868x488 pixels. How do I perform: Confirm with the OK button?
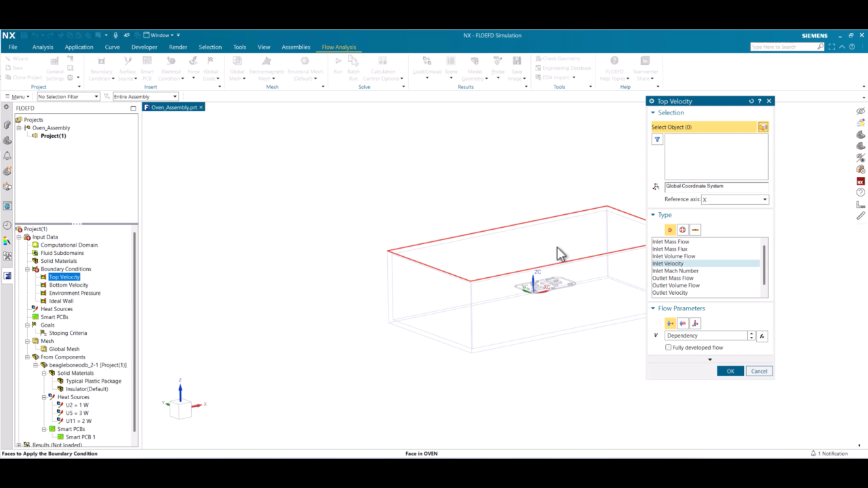tap(730, 371)
